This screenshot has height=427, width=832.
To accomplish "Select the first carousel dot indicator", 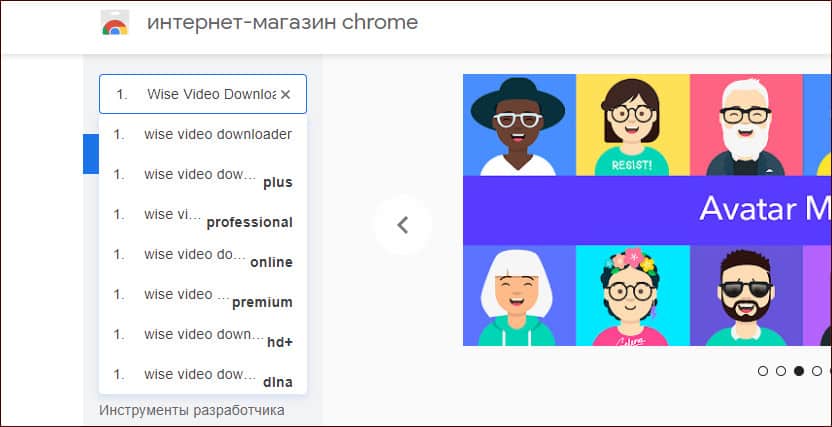I will 763,371.
